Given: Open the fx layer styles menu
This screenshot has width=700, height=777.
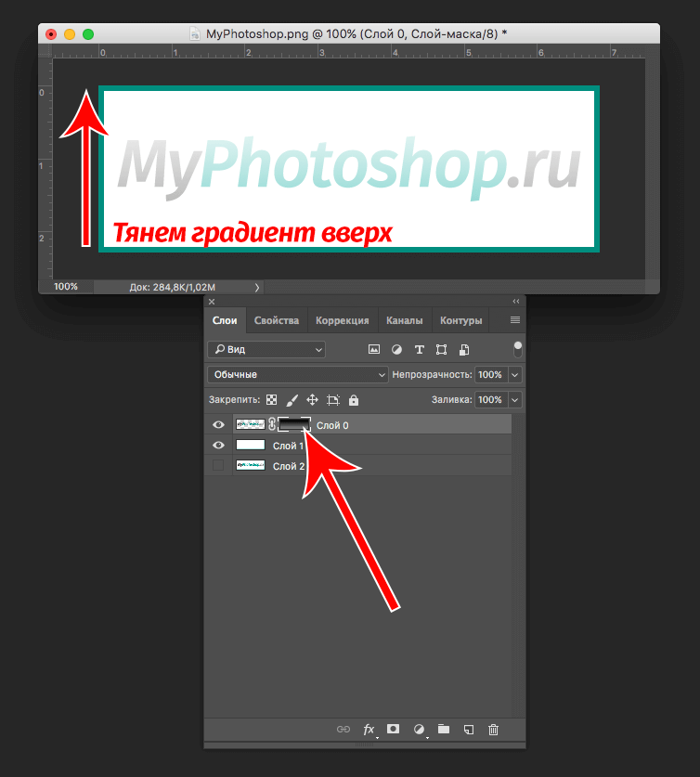Looking at the screenshot, I should point(369,730).
